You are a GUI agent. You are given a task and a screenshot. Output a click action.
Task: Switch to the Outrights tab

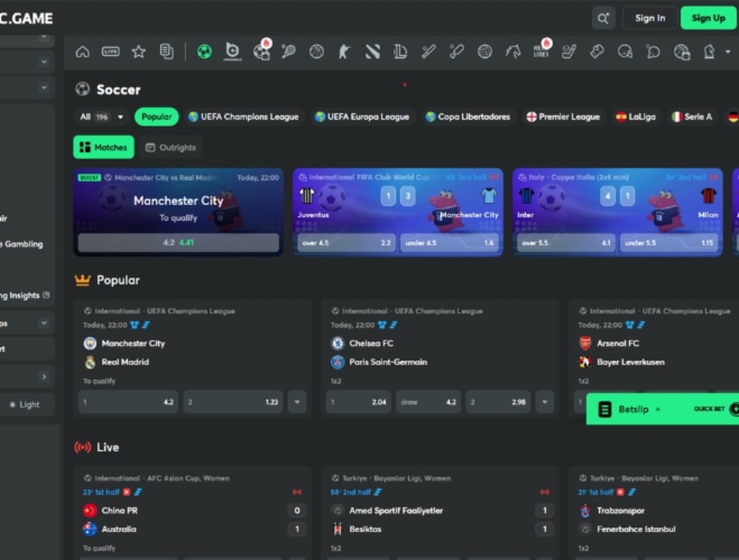[170, 148]
